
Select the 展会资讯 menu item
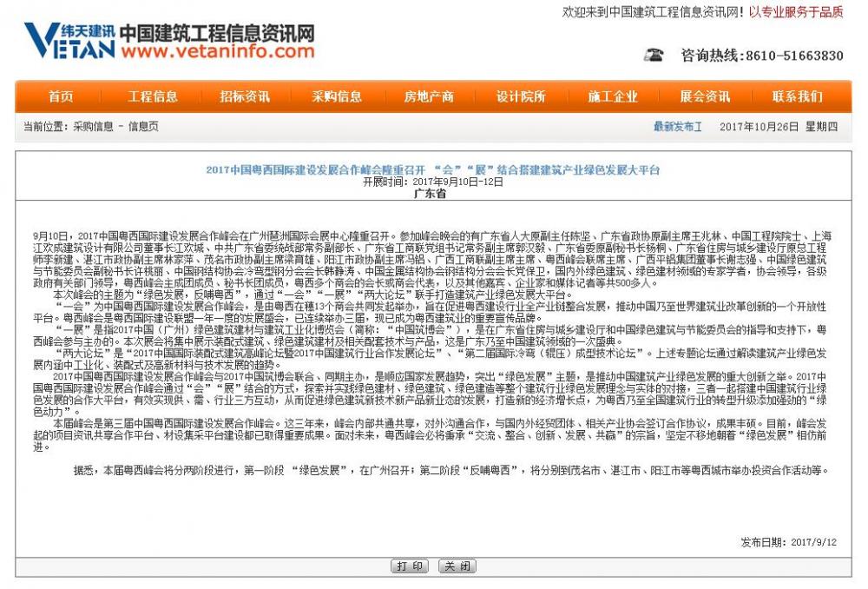705,96
